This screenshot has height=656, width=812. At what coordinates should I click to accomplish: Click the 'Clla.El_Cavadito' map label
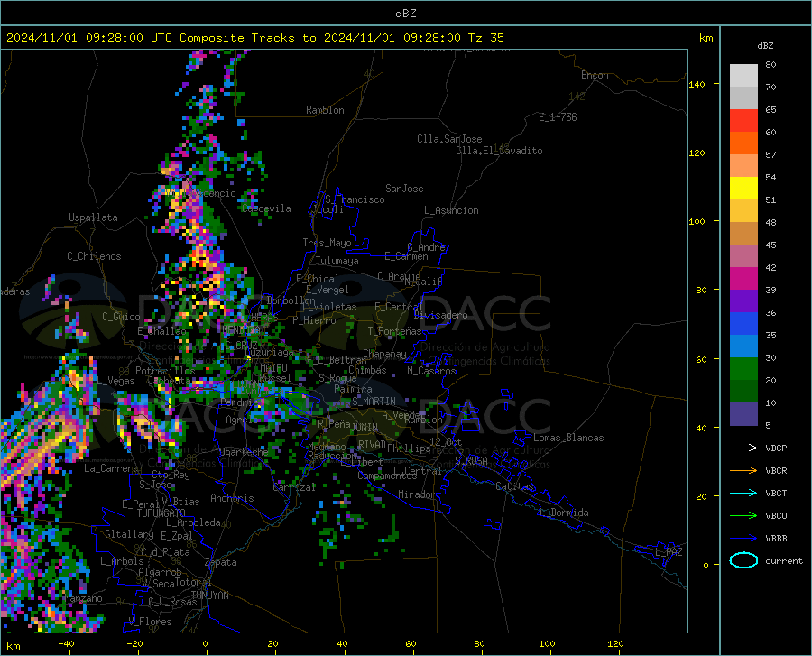pyautogui.click(x=499, y=151)
